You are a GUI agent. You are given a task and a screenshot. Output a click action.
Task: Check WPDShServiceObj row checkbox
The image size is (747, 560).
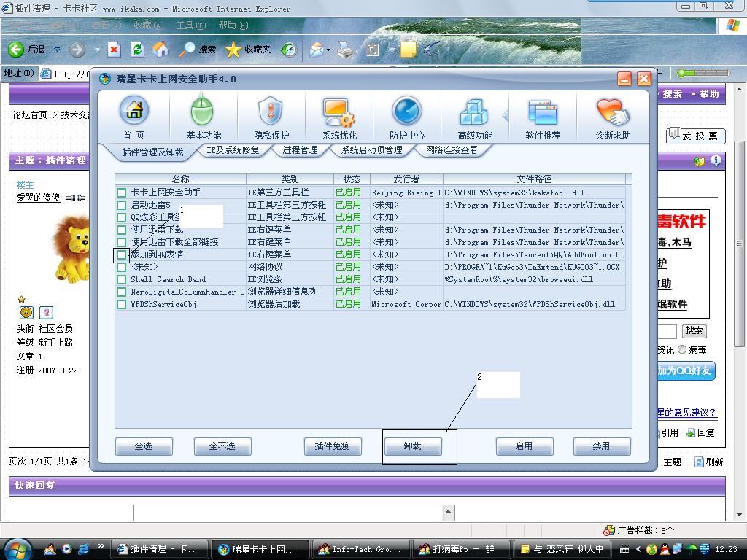coord(122,304)
